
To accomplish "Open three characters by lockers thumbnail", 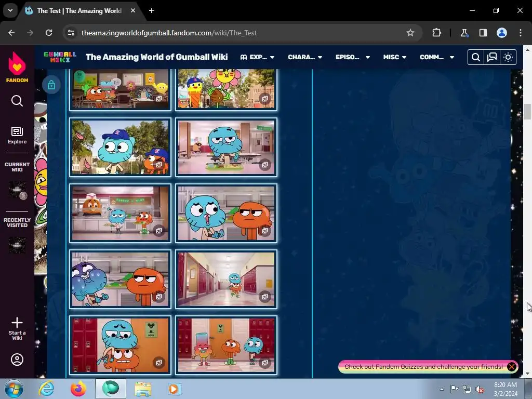I will coord(227,345).
